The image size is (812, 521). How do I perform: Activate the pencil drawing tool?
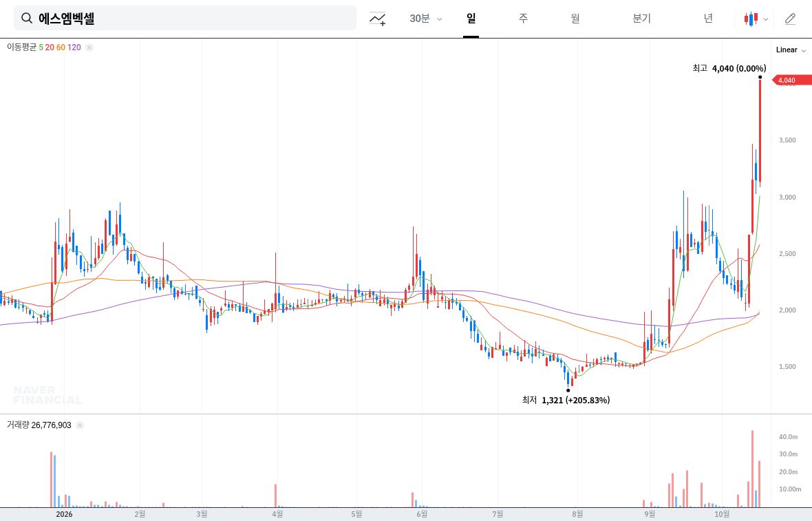[x=790, y=19]
